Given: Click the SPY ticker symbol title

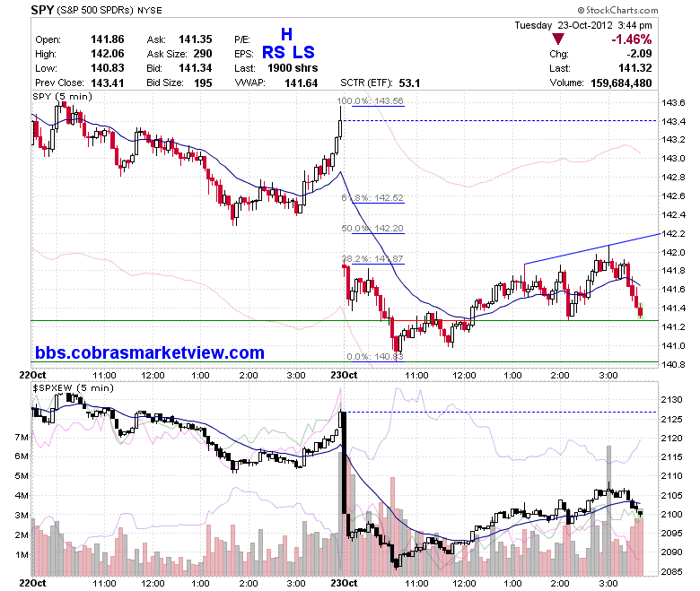Looking at the screenshot, I should click(42, 10).
